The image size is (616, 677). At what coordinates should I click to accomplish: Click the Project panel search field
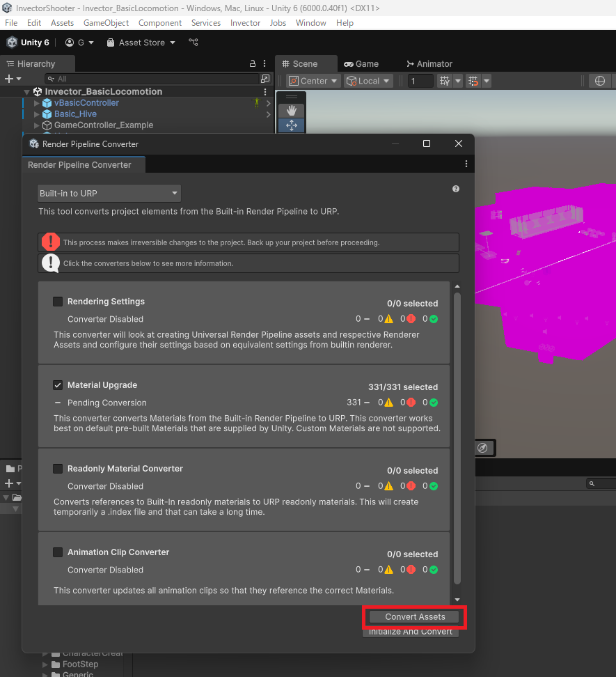tap(601, 483)
